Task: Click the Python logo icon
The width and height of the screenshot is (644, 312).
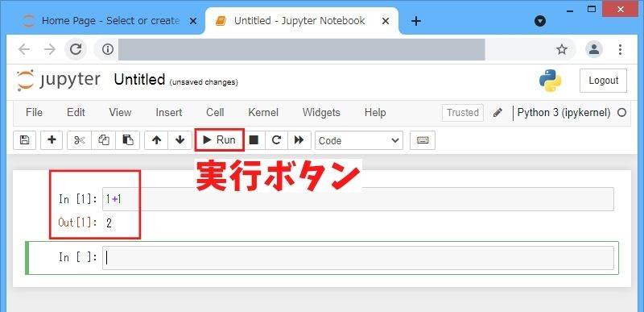Action: coord(551,81)
